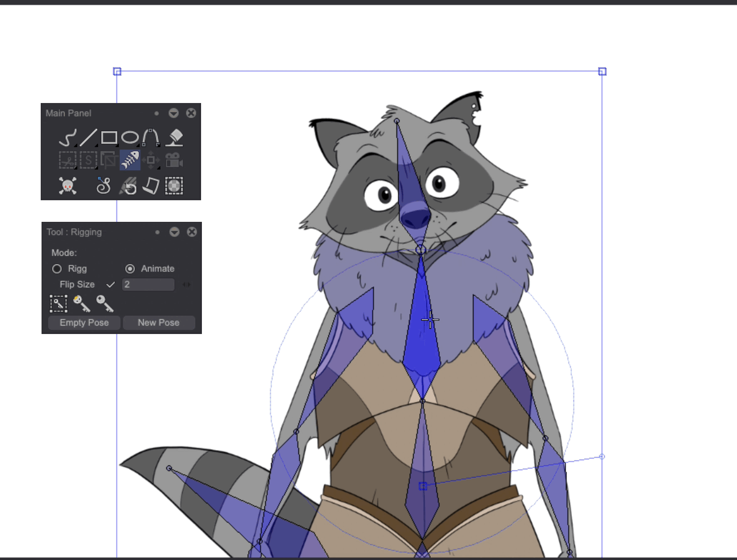Switch Mode to Rigg
737x560 pixels.
coord(57,269)
